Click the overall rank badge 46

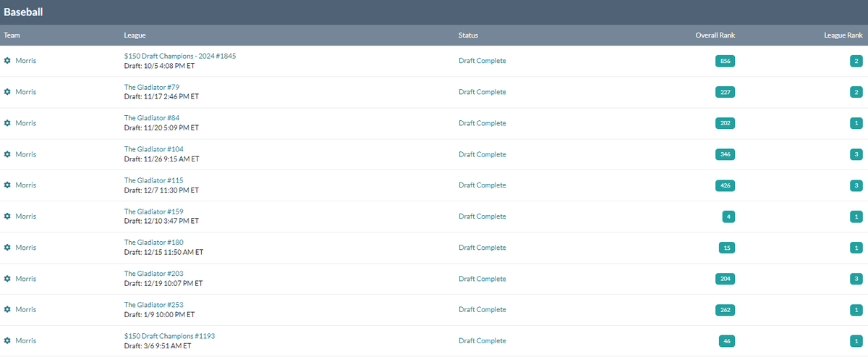[x=727, y=342]
